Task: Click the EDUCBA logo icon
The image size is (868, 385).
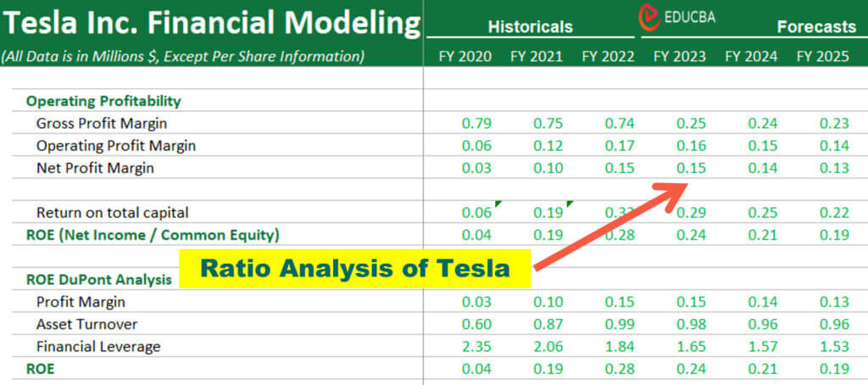Action: click(651, 16)
